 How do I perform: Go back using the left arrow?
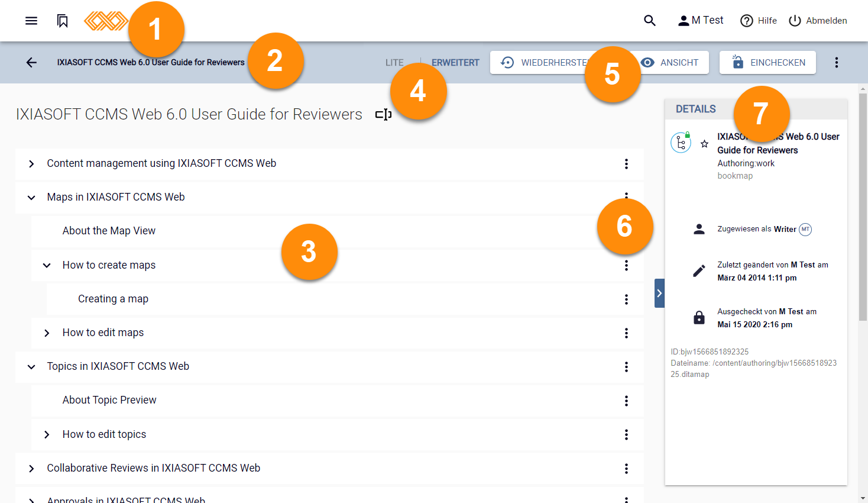(31, 62)
